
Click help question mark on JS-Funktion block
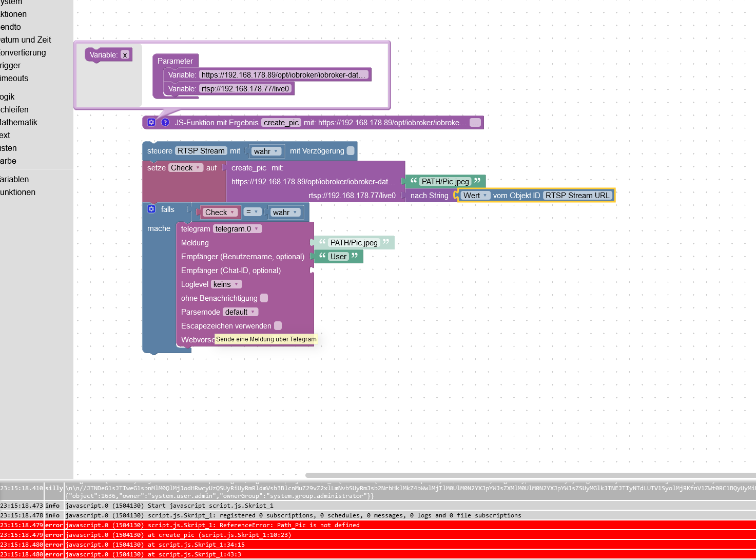pyautogui.click(x=165, y=122)
